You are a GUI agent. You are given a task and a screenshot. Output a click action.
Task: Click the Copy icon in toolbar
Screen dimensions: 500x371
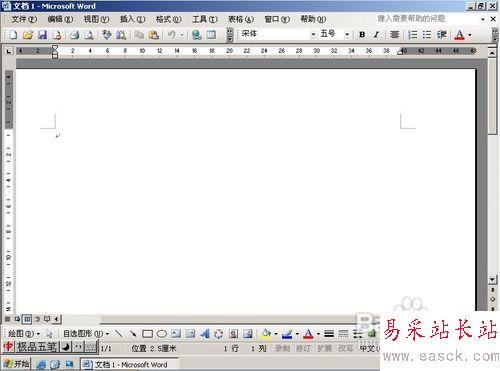(x=139, y=35)
